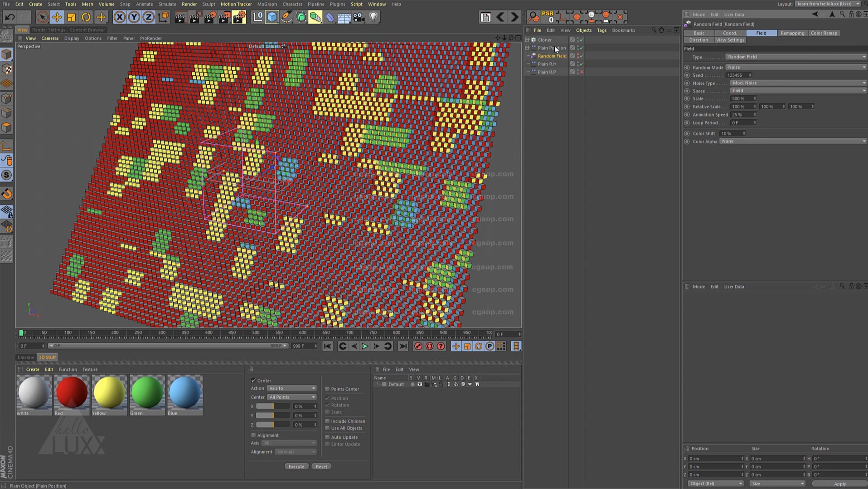
Task: Switch to the Timeline tab
Action: pos(26,357)
